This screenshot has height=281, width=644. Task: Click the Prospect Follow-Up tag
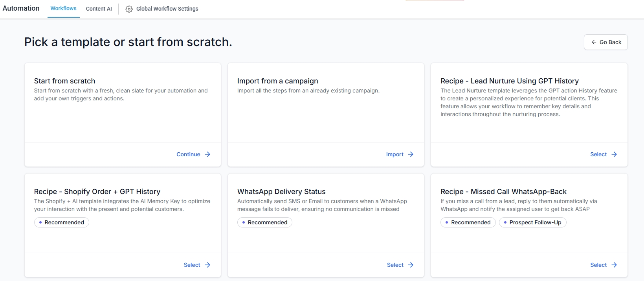pyautogui.click(x=532, y=222)
